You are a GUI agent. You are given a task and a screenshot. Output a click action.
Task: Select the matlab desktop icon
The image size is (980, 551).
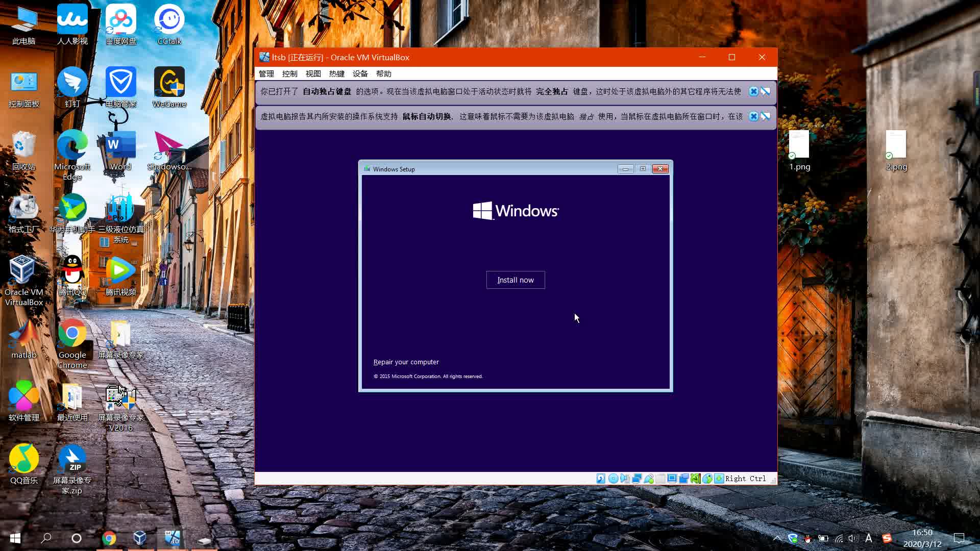24,339
